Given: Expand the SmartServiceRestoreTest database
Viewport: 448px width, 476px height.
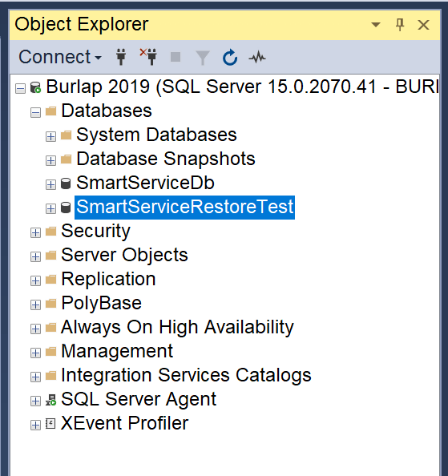Looking at the screenshot, I should coord(50,208).
